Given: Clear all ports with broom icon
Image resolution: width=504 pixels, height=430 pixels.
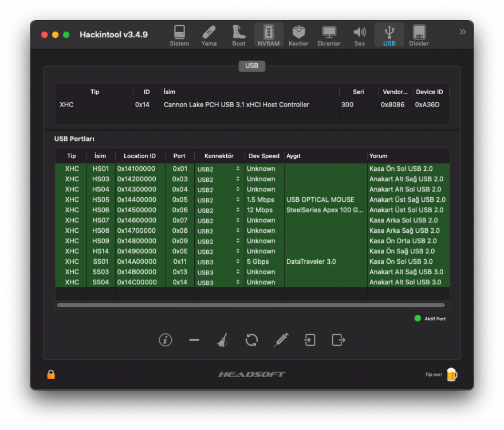Looking at the screenshot, I should point(223,340).
